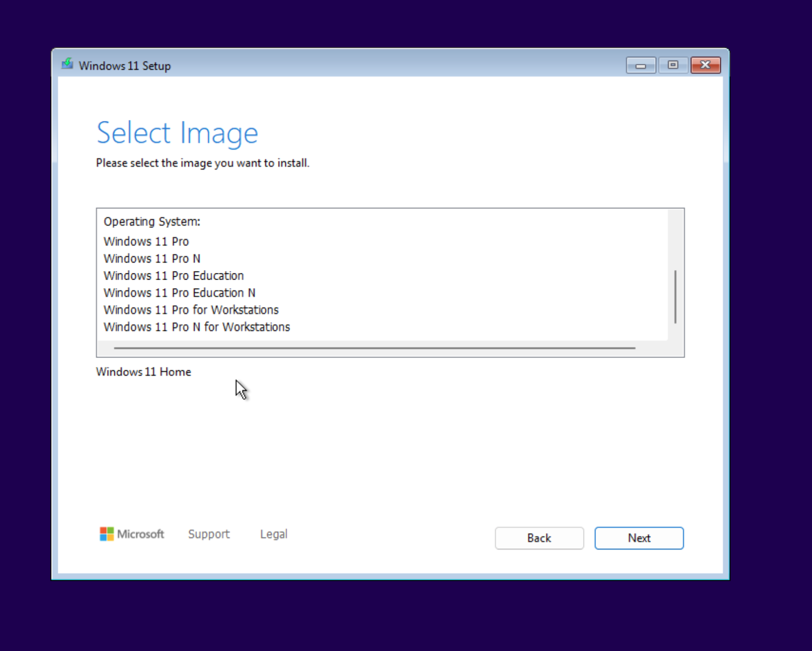Screen dimensions: 812x651
Task: Pick Windows 11 Pro for Workstations
Action: [191, 310]
